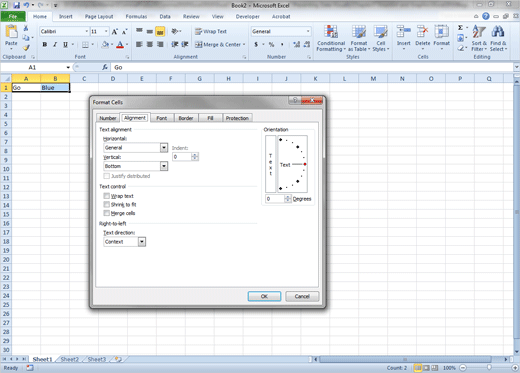Click the formula bar input
The image size is (520, 373).
(313, 67)
